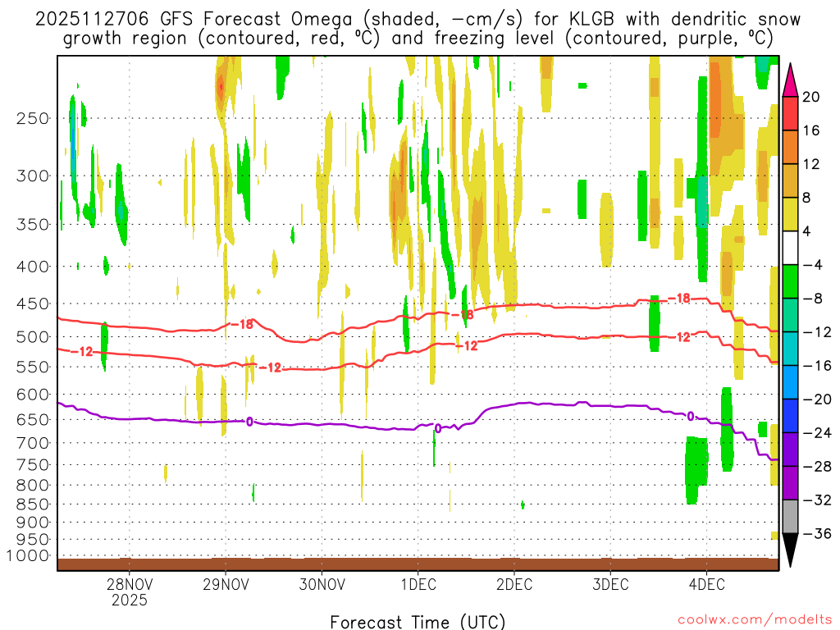Click the dark blue swatch between -20 and -24
This screenshot has height=630, width=840.
click(790, 416)
